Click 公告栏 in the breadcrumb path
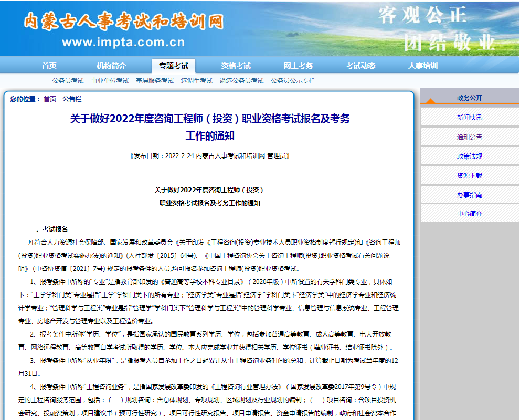 click(72, 99)
